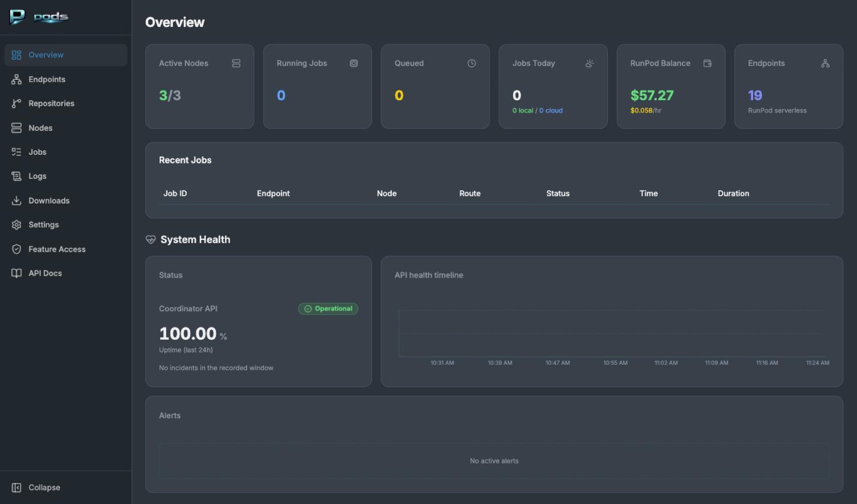
Task: Click the Time column header
Action: pos(649,193)
